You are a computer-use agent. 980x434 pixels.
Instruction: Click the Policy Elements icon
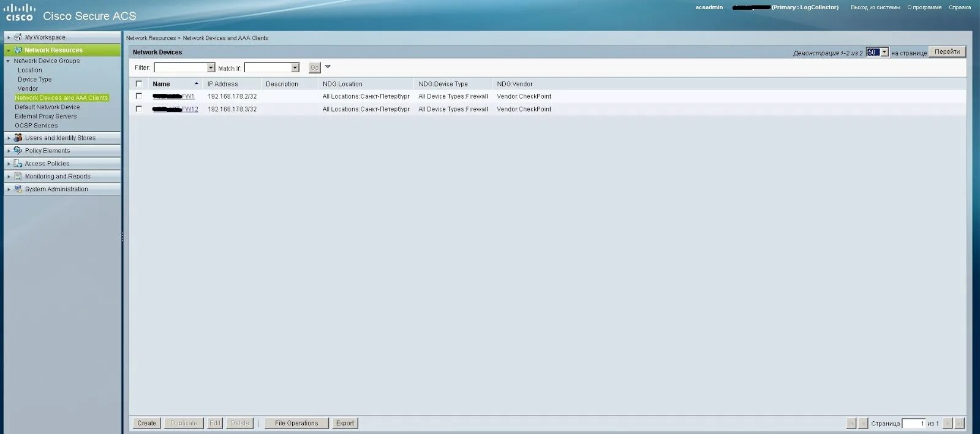click(x=18, y=151)
